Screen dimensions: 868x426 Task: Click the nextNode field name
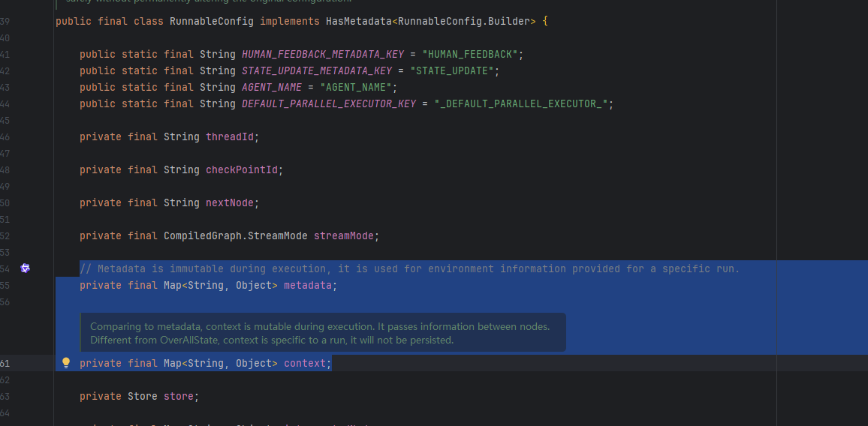click(230, 203)
